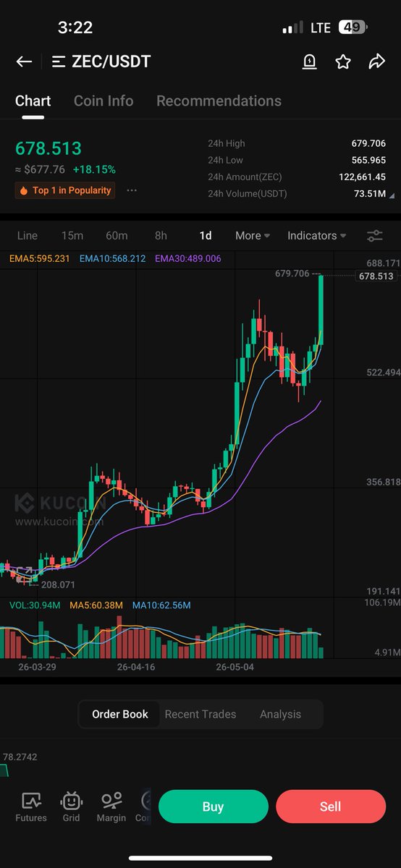Share the chart via share arrow
This screenshot has height=868, width=401.
(376, 62)
